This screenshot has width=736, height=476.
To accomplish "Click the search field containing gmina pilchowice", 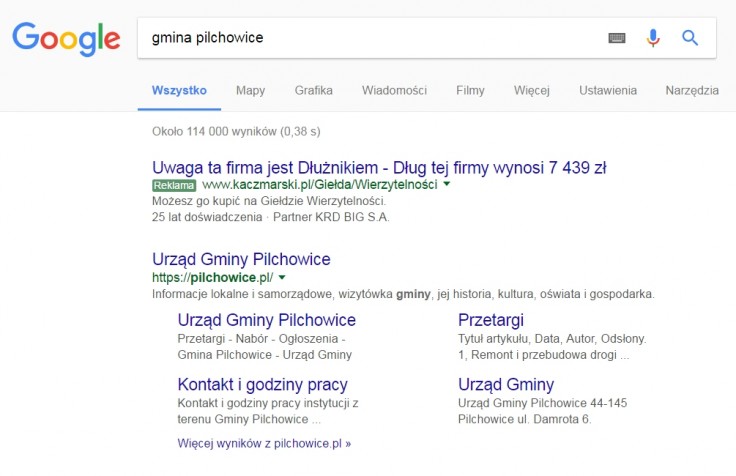I will 370,38.
